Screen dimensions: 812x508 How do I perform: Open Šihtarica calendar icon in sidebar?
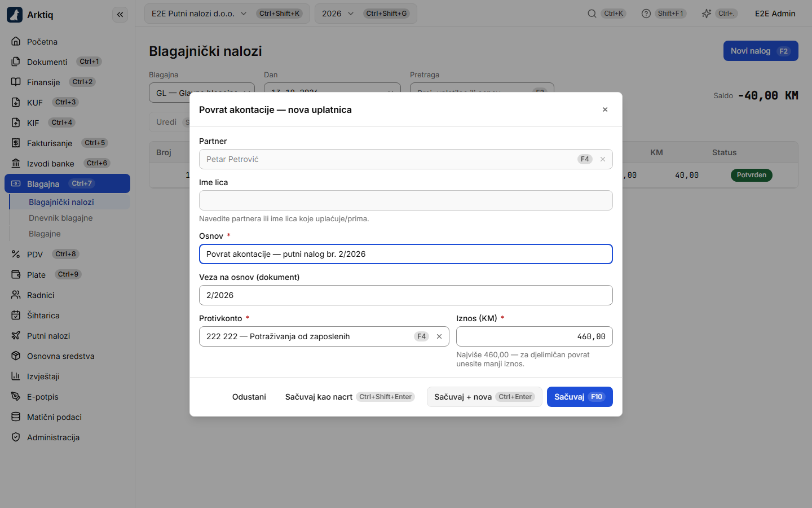(16, 315)
